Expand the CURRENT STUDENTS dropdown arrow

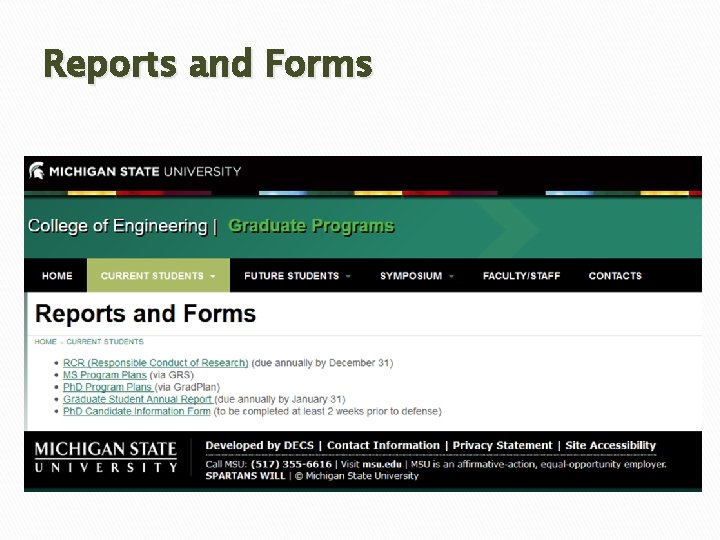213,276
